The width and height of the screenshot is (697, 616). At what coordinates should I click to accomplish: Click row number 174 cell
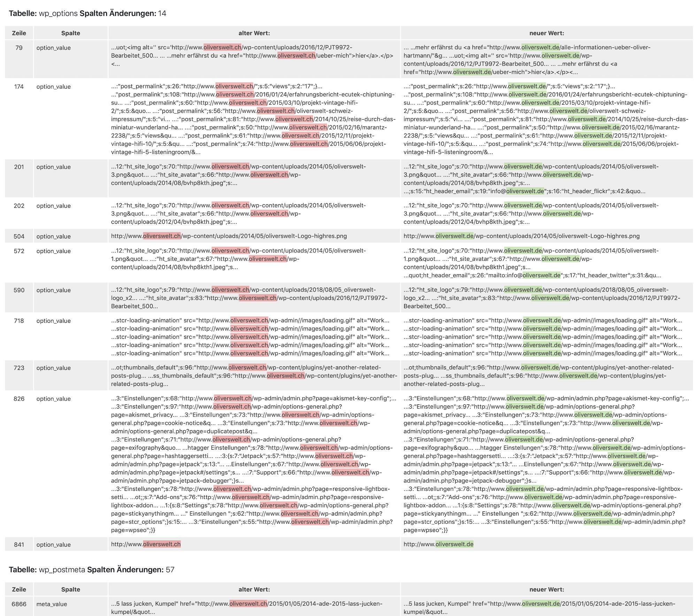(19, 86)
